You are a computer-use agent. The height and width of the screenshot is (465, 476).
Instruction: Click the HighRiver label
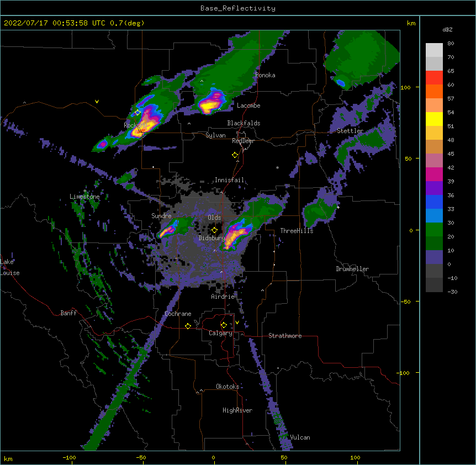237,410
